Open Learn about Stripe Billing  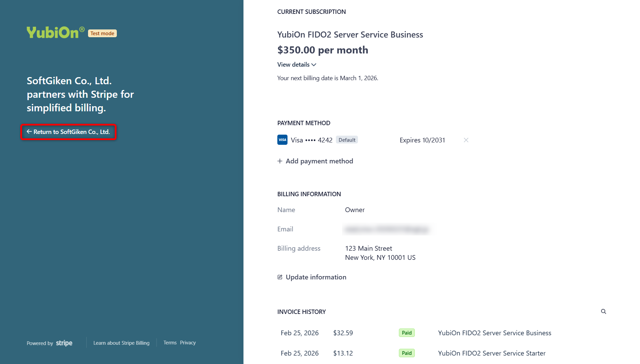click(121, 343)
